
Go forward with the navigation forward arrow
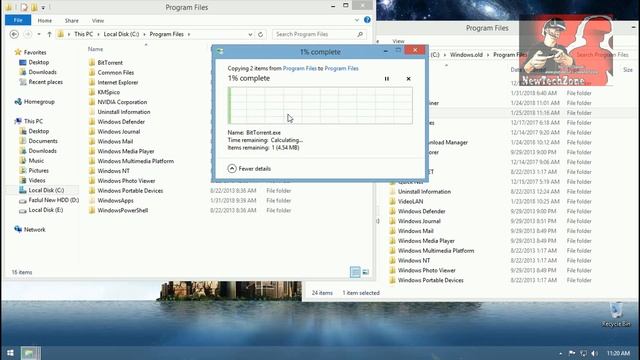[28, 34]
